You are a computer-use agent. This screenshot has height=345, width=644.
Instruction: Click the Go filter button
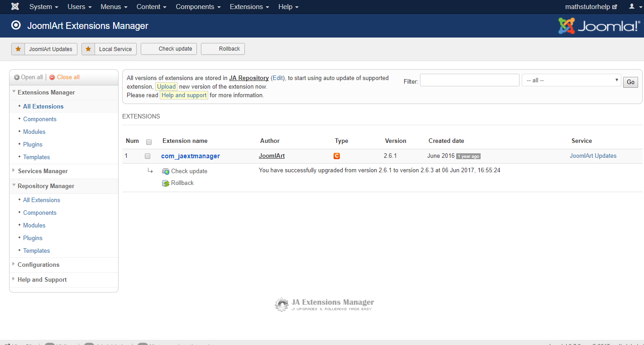pos(631,82)
